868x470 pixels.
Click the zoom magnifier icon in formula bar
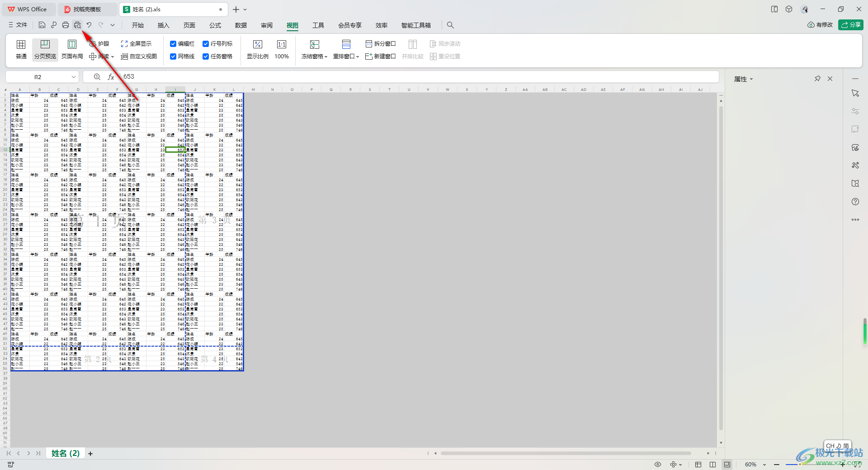pos(97,77)
